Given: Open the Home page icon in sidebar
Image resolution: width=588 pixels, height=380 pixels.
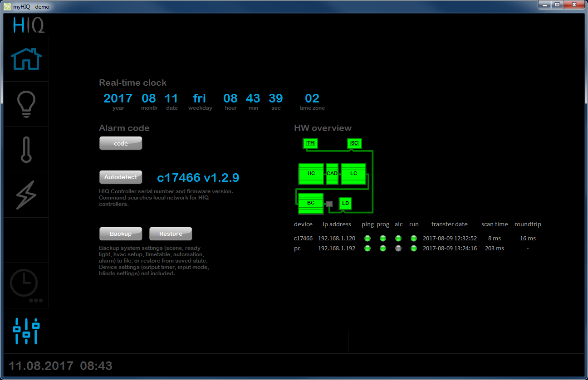Looking at the screenshot, I should pos(26,59).
